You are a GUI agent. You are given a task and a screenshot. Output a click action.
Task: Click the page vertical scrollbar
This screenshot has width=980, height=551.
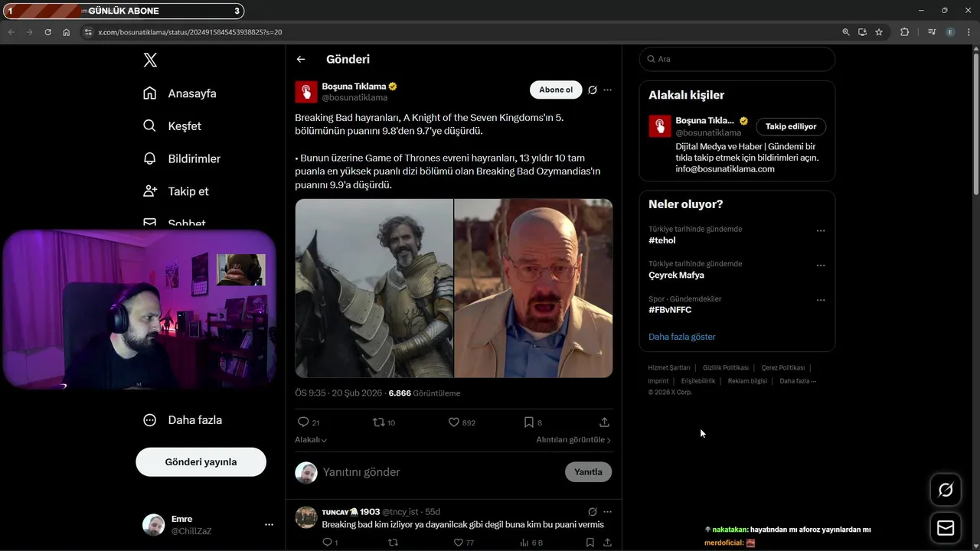[975, 122]
